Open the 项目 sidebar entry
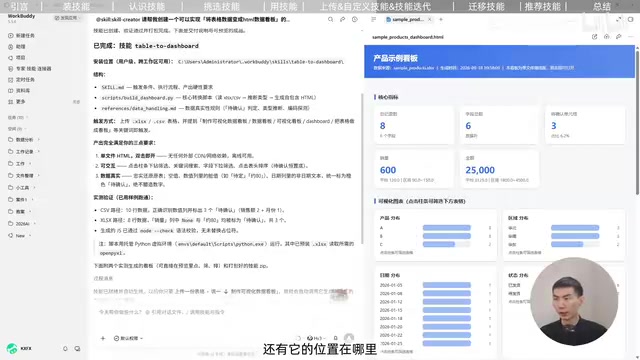640x360 pixels. [17, 58]
